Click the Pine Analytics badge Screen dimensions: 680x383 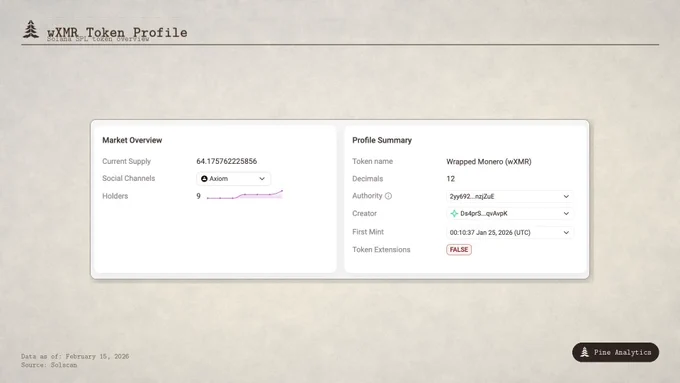(615, 352)
